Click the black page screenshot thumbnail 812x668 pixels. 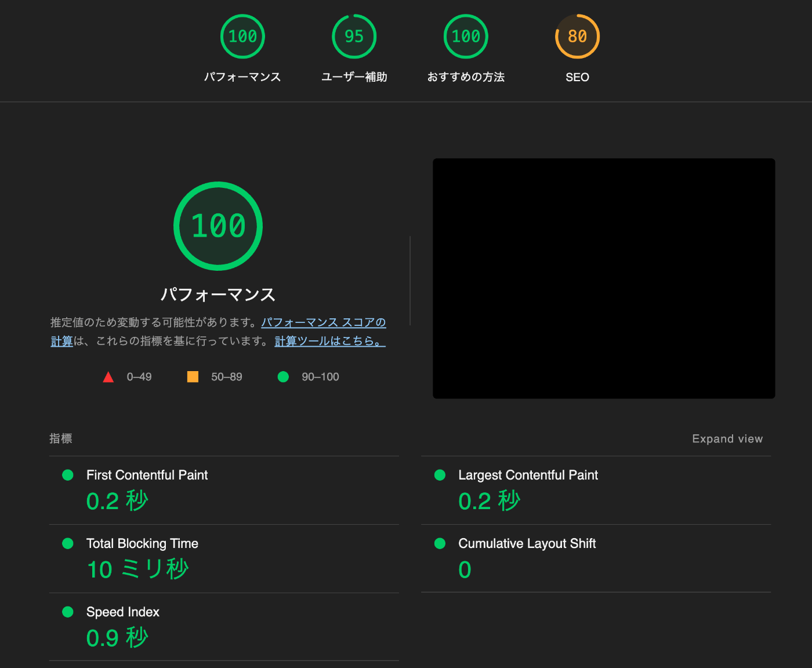point(604,278)
